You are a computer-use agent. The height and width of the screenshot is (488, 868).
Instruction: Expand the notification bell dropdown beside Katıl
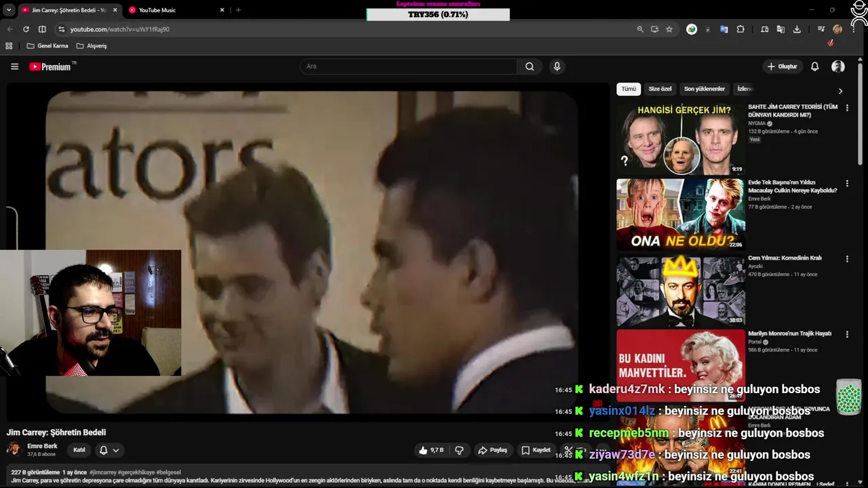coord(109,450)
